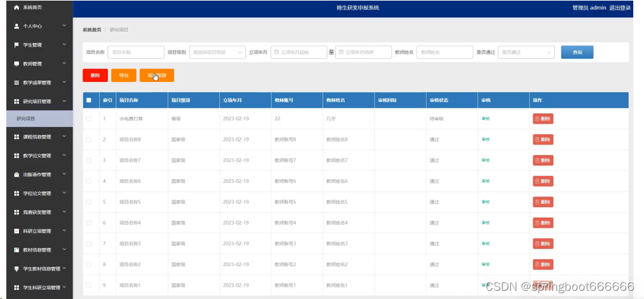
Task: Expand 学生科研立项管理 with its chevron
Action: pos(64,287)
